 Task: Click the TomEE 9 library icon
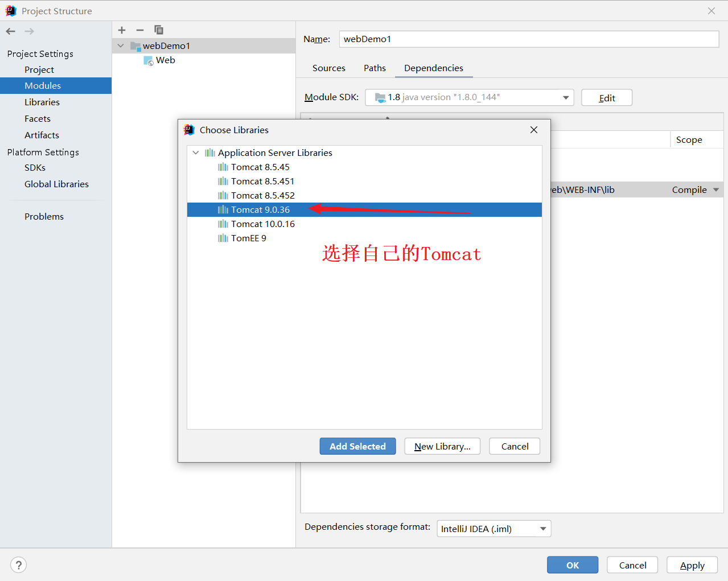(x=223, y=238)
